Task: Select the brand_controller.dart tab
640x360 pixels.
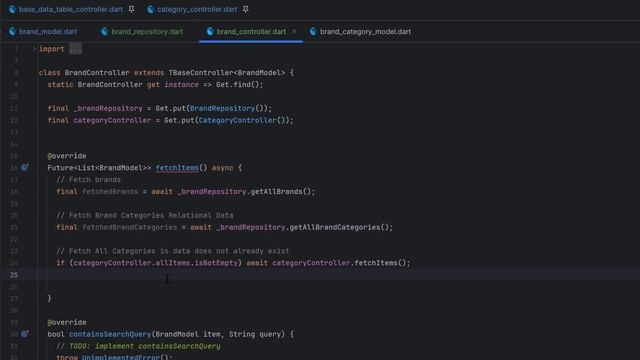Action: [x=251, y=31]
